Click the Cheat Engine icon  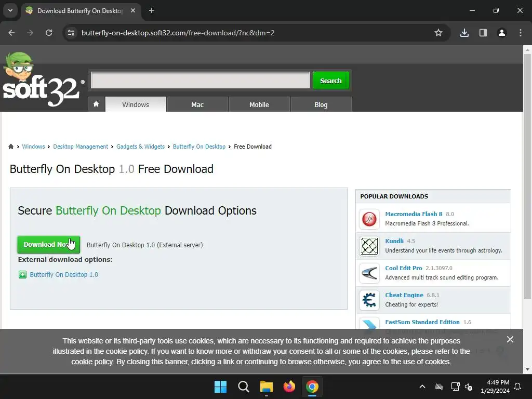(x=369, y=300)
